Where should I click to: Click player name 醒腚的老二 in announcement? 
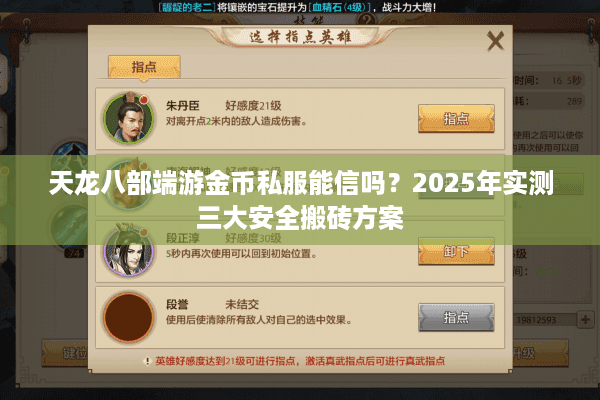(x=187, y=7)
